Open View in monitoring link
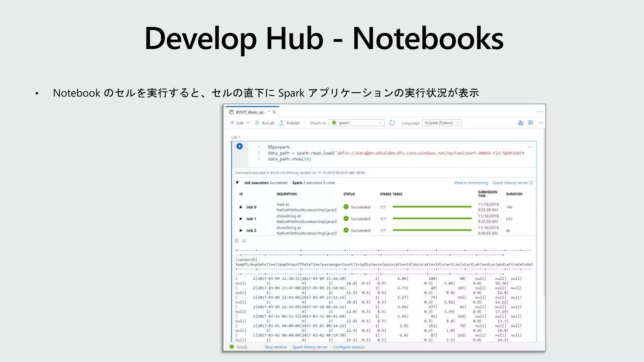The image size is (644, 362). 471,183
